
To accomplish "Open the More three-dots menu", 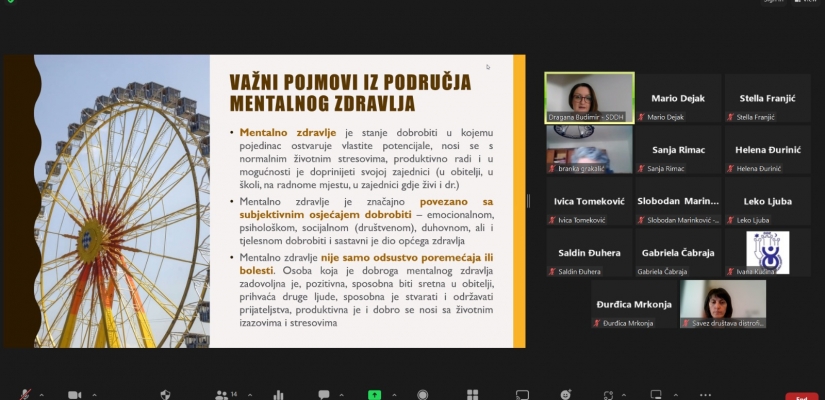I will [x=706, y=395].
